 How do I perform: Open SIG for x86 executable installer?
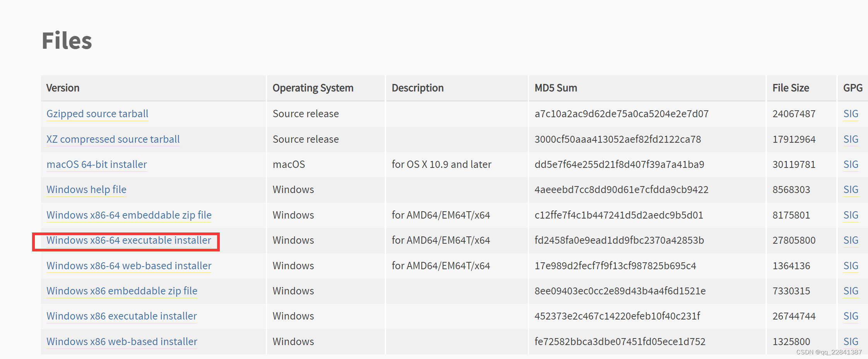coord(851,316)
